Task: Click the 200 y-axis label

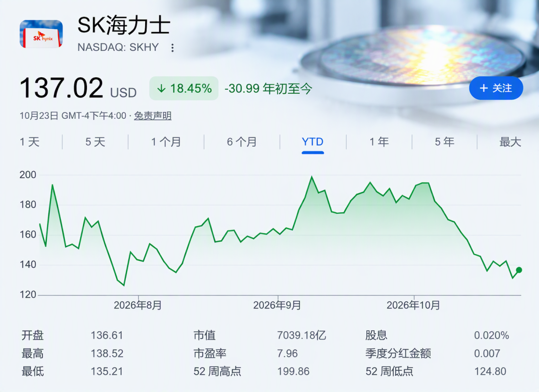Action: tap(28, 175)
